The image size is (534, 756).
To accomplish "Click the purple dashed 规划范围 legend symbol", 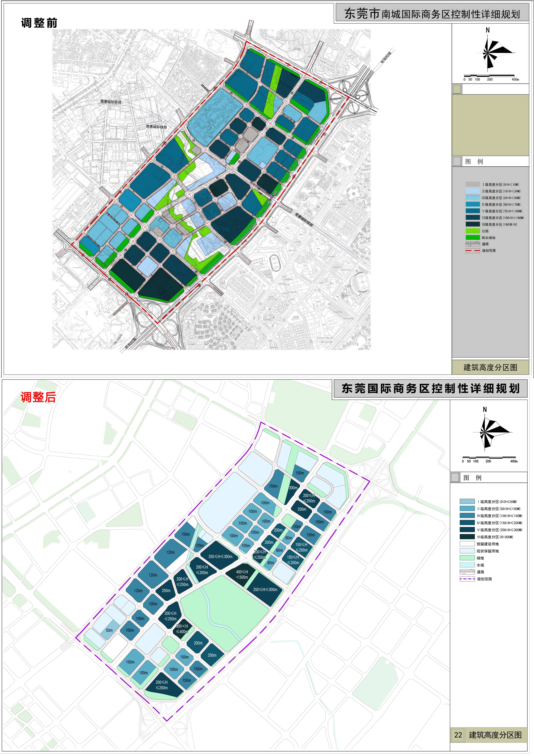I will [x=467, y=579].
